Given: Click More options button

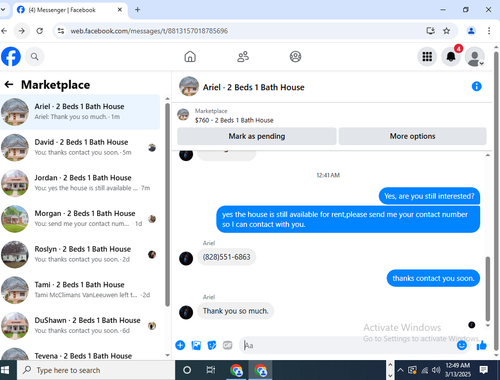Looking at the screenshot, I should pos(412,136).
